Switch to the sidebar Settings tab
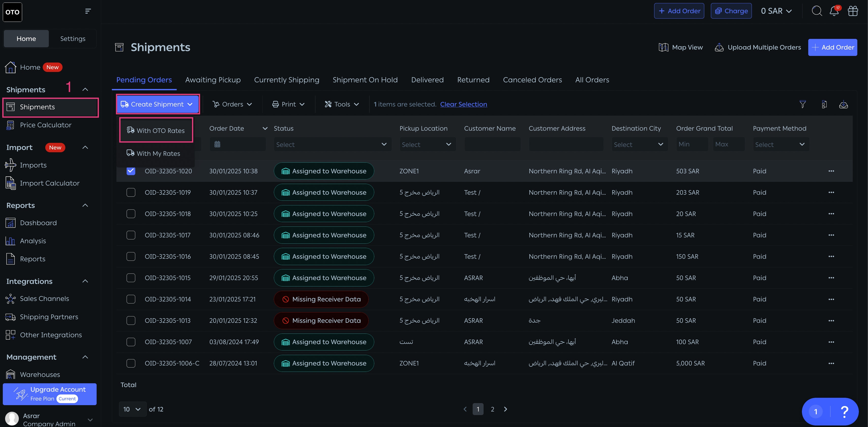This screenshot has width=868, height=427. click(x=73, y=39)
